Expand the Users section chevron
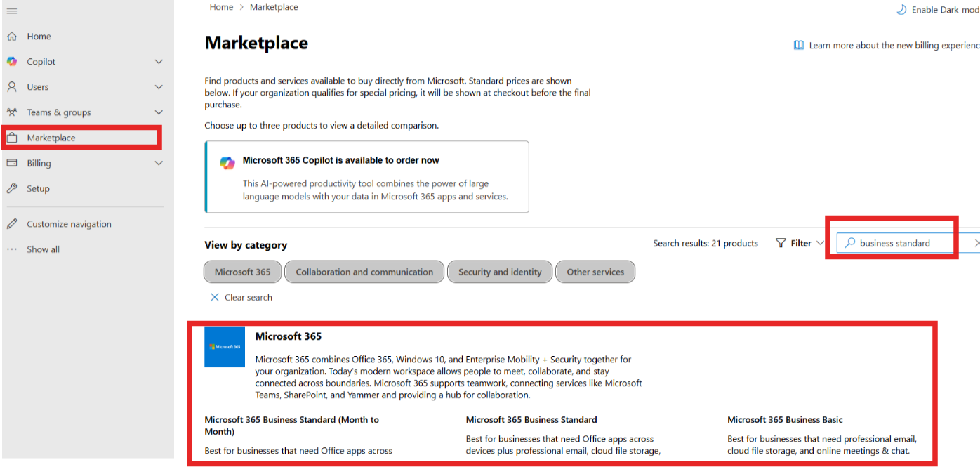Image resolution: width=980 pixels, height=467 pixels. [x=159, y=87]
